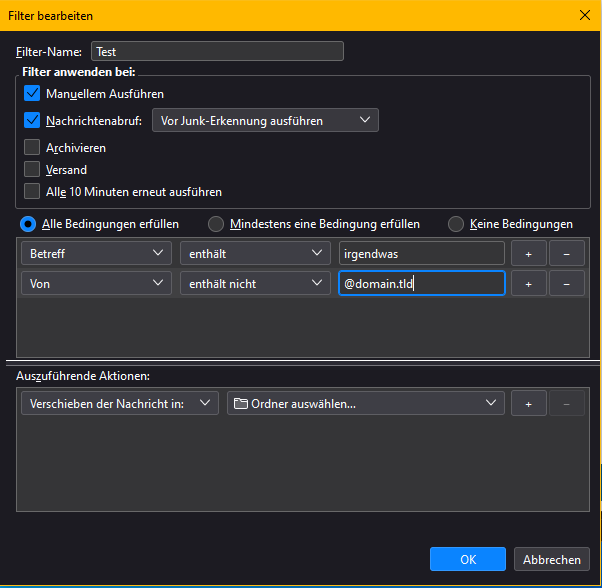Screen dimensions: 602x588
Task: Remove the Von condition row
Action: pyautogui.click(x=566, y=284)
